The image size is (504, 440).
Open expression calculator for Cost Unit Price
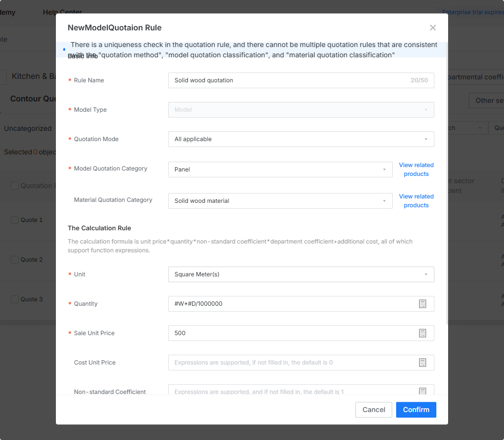tap(422, 363)
